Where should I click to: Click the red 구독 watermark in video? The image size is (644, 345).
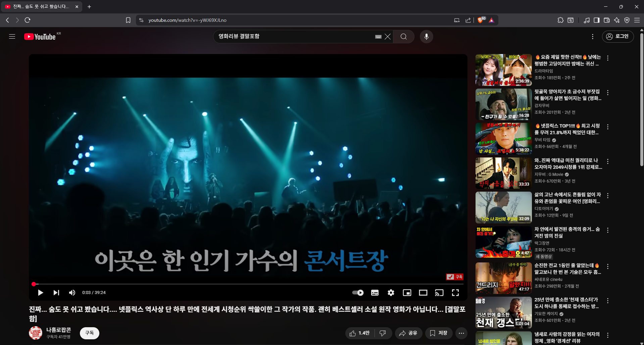(x=455, y=277)
